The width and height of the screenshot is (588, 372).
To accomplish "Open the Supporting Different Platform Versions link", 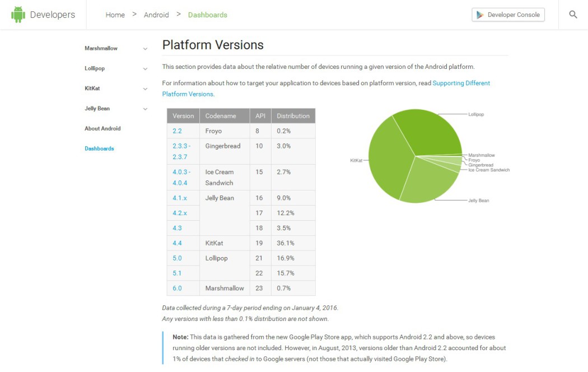I will tap(461, 83).
